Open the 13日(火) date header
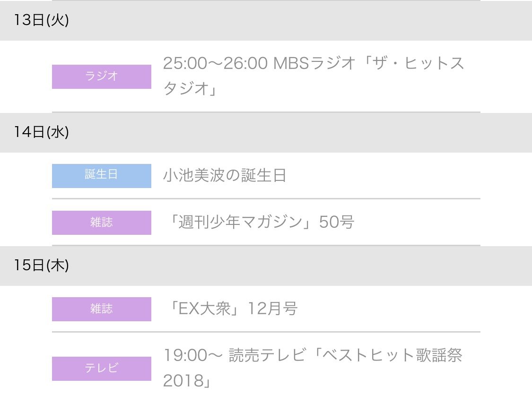The width and height of the screenshot is (532, 403). (x=266, y=20)
